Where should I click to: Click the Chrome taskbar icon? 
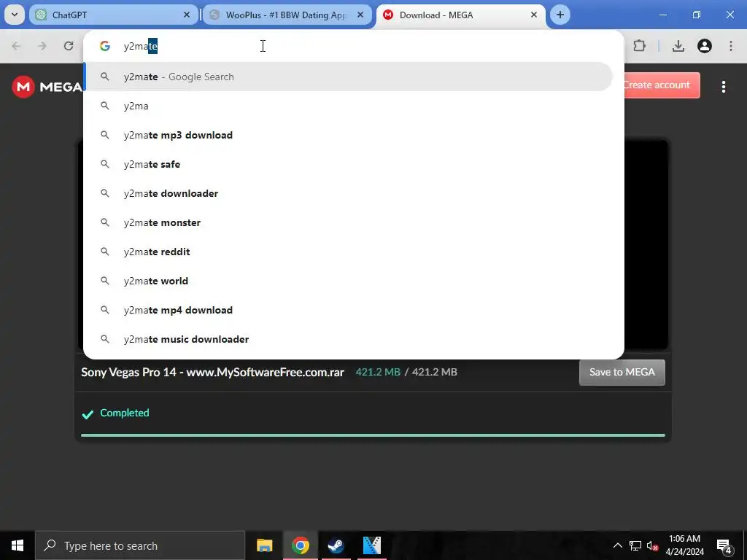point(300,545)
